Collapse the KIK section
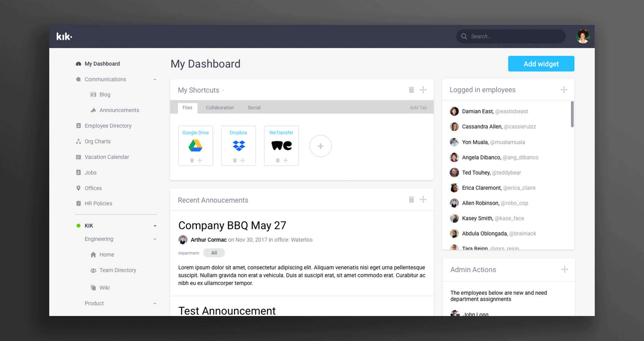644x341 pixels. pyautogui.click(x=155, y=226)
